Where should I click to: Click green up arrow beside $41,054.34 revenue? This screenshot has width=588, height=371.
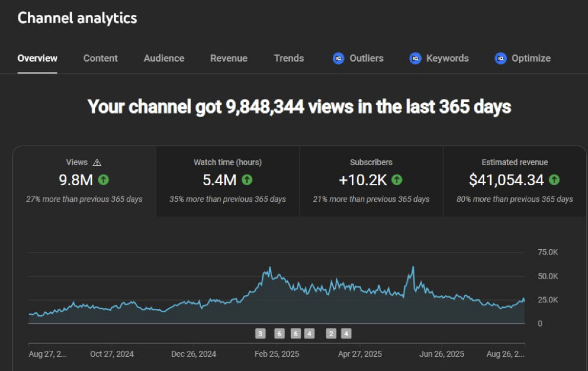coord(554,180)
